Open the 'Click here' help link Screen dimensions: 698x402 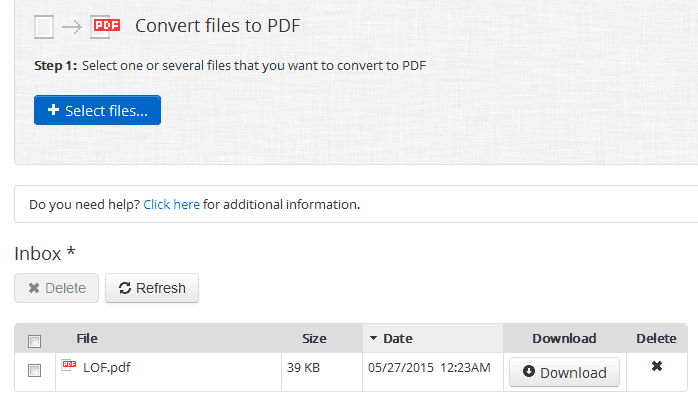(171, 204)
